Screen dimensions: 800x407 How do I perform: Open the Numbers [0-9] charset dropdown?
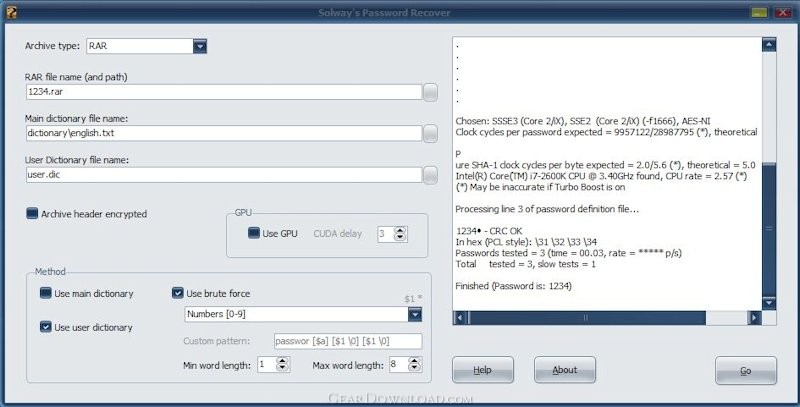[415, 314]
